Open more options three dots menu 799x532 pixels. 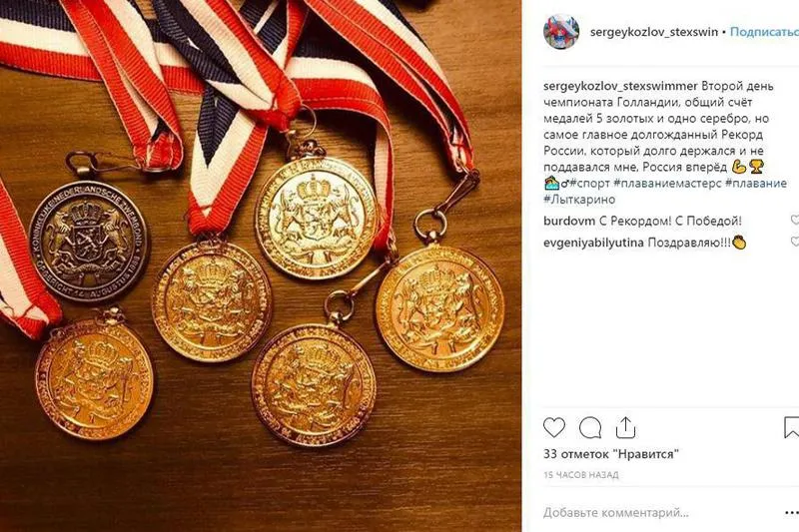[791, 512]
